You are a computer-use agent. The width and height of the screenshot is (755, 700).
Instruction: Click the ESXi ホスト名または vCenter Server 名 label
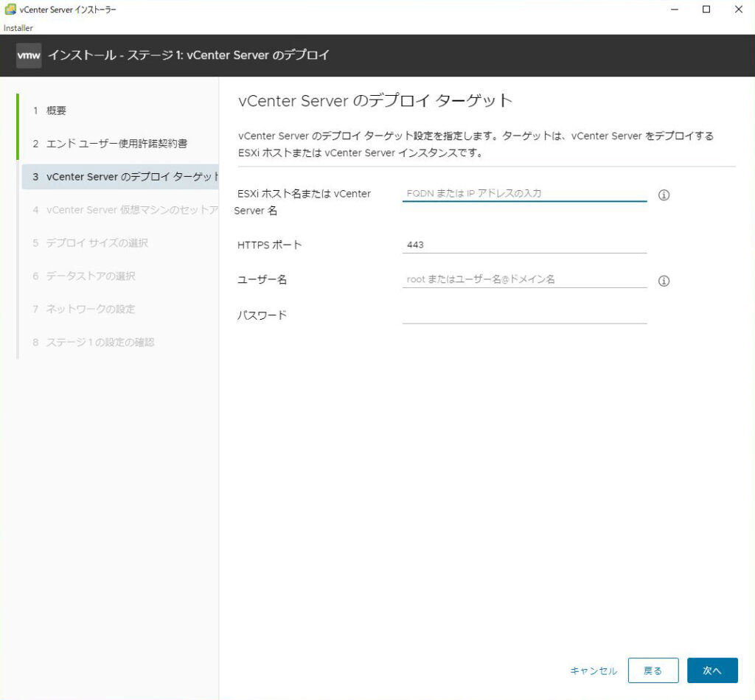(x=302, y=202)
